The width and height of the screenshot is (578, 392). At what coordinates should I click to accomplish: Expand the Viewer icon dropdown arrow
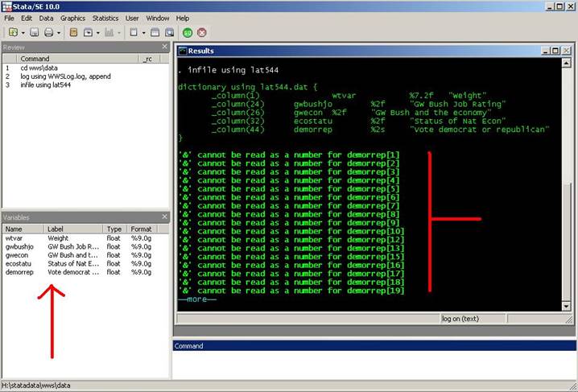tap(98, 33)
